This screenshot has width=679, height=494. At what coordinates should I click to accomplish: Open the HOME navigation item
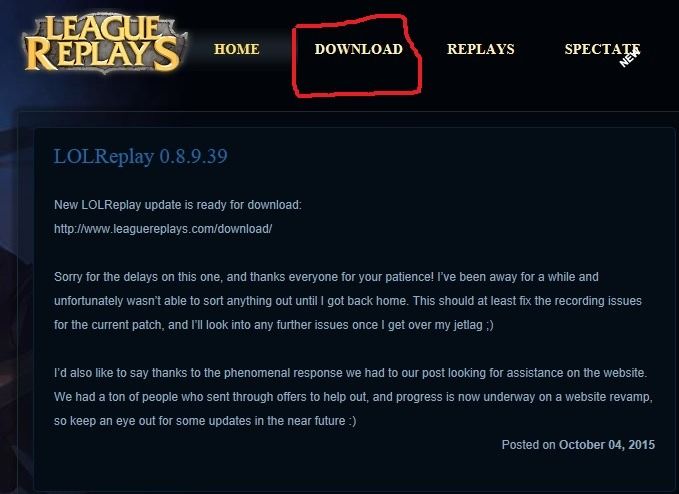coord(236,49)
